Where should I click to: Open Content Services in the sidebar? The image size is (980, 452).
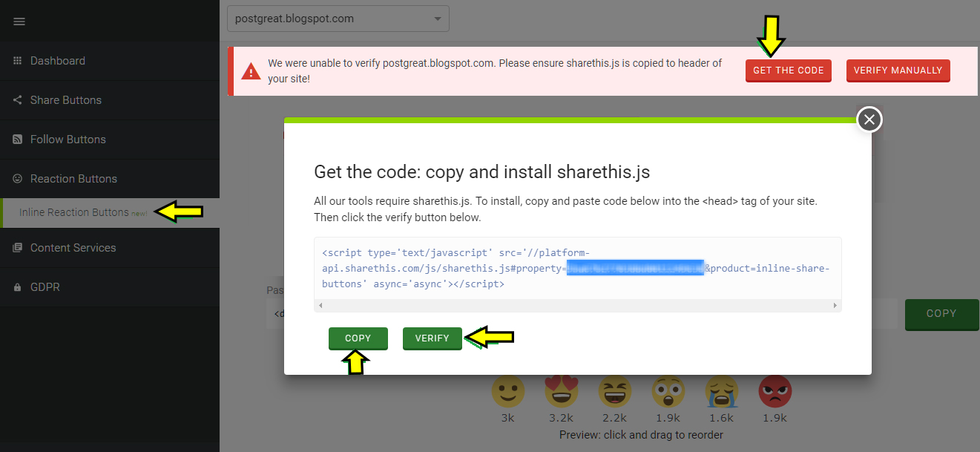pos(110,248)
